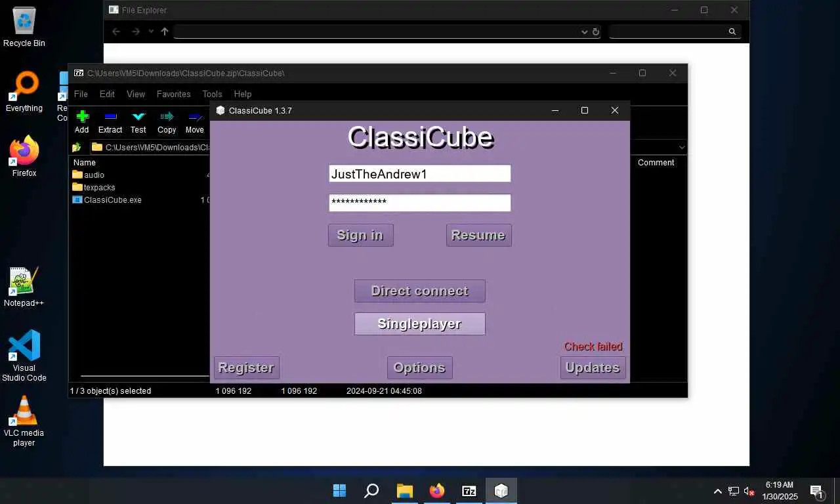Click 7-Zip icon in taskbar
Viewport: 840px width, 504px height.
[469, 491]
